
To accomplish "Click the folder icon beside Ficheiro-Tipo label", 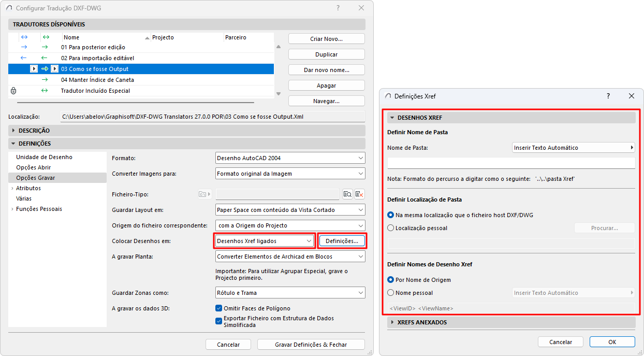I will click(x=205, y=194).
